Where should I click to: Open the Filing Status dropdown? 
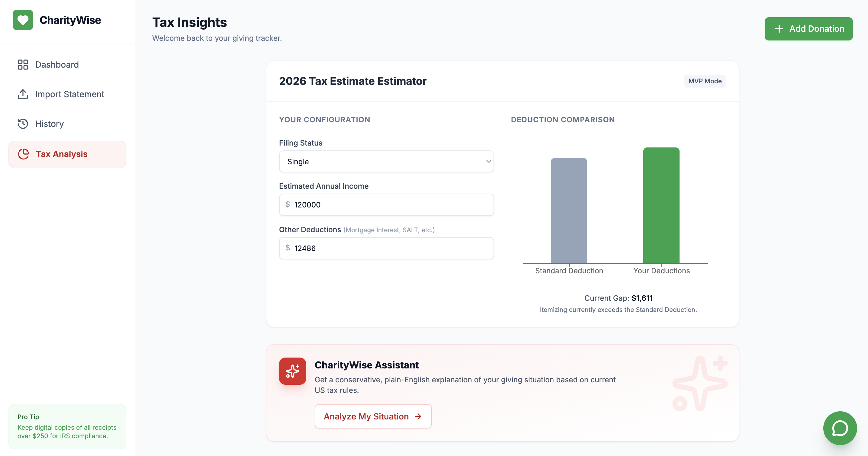click(x=386, y=162)
